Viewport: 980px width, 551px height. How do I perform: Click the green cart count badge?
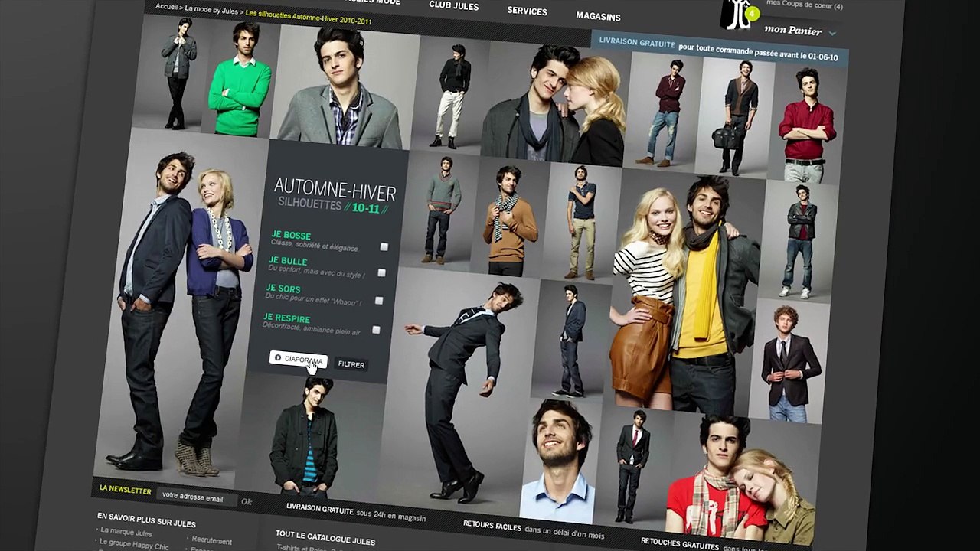coord(753,14)
